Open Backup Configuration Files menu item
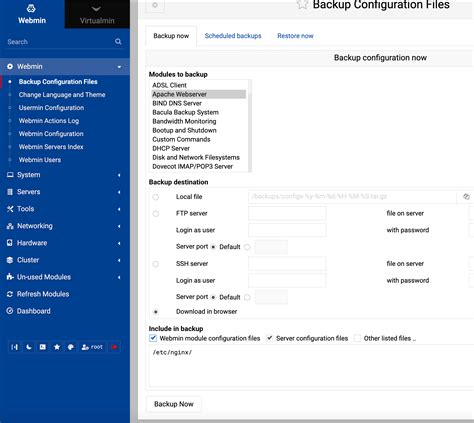 58,82
